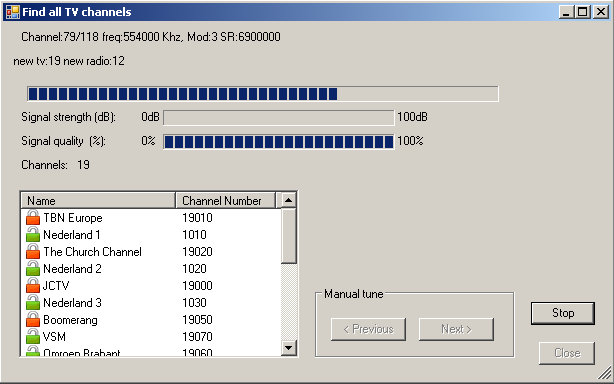
Task: Sort list by the Name column header
Action: pos(98,200)
